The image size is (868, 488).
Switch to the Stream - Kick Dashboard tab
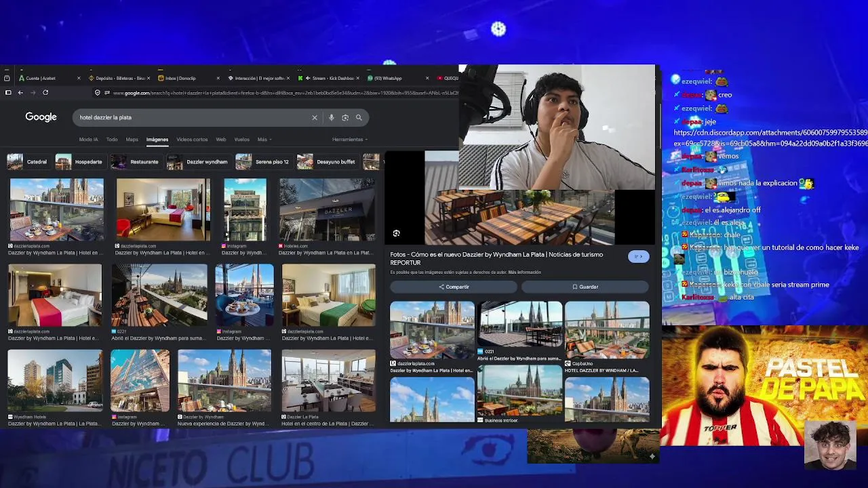point(328,78)
